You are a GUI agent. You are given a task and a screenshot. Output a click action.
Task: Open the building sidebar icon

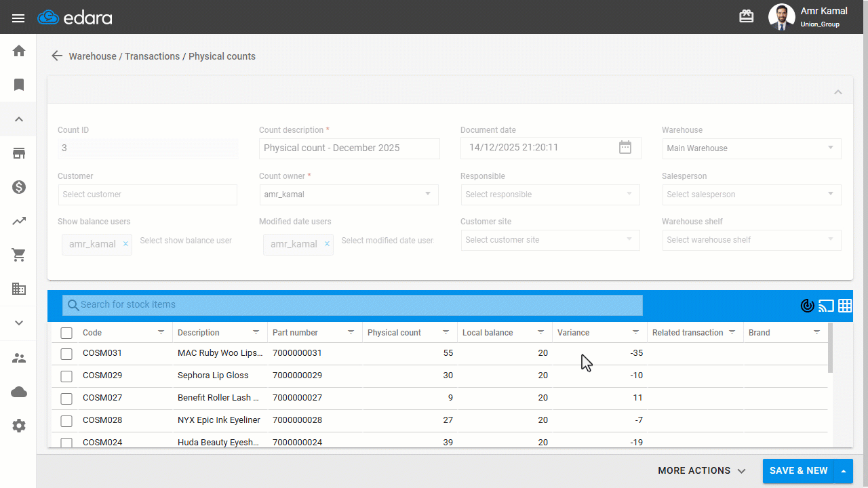click(x=19, y=289)
